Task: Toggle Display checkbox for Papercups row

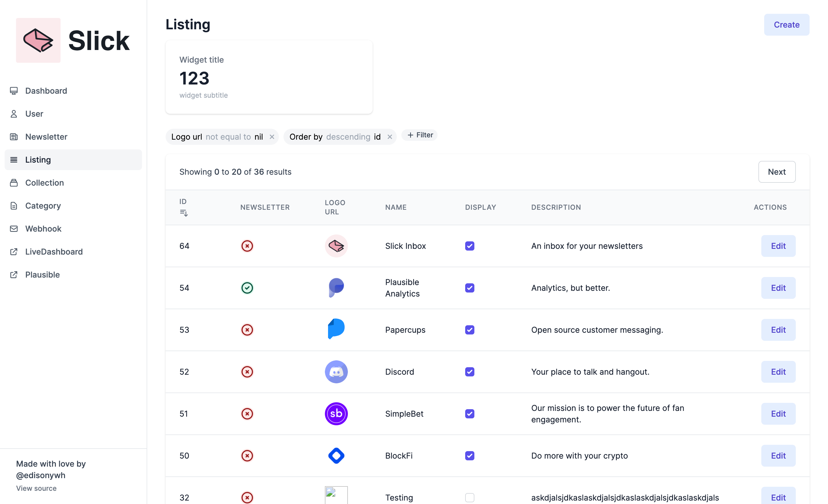Action: [x=469, y=330]
